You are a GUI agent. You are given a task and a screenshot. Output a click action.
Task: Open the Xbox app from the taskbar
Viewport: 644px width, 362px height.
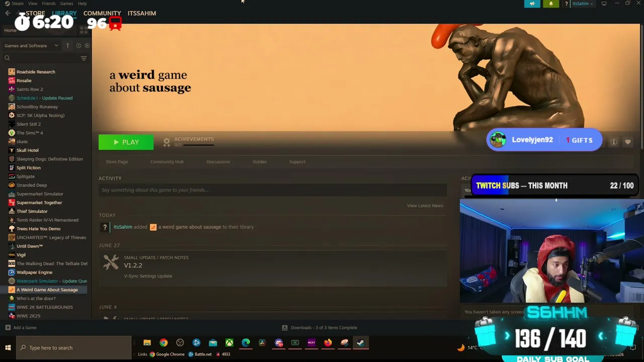[229, 343]
